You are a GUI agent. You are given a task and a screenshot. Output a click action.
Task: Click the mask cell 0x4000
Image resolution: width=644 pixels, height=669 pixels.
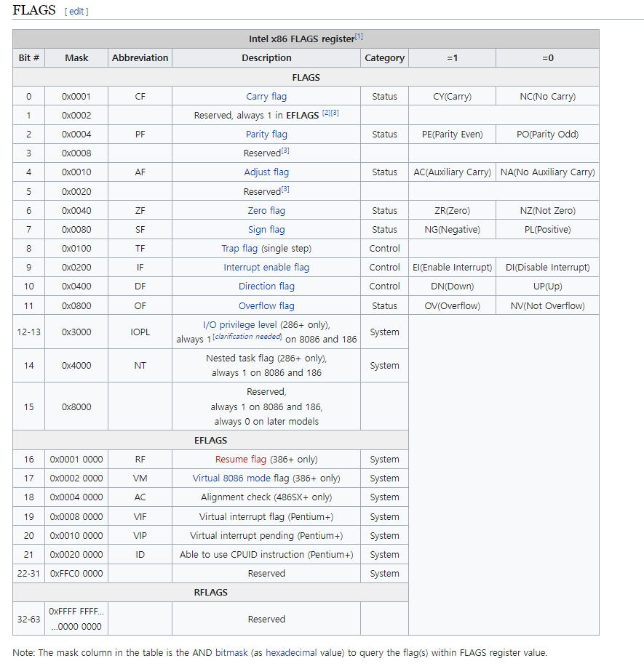point(76,366)
